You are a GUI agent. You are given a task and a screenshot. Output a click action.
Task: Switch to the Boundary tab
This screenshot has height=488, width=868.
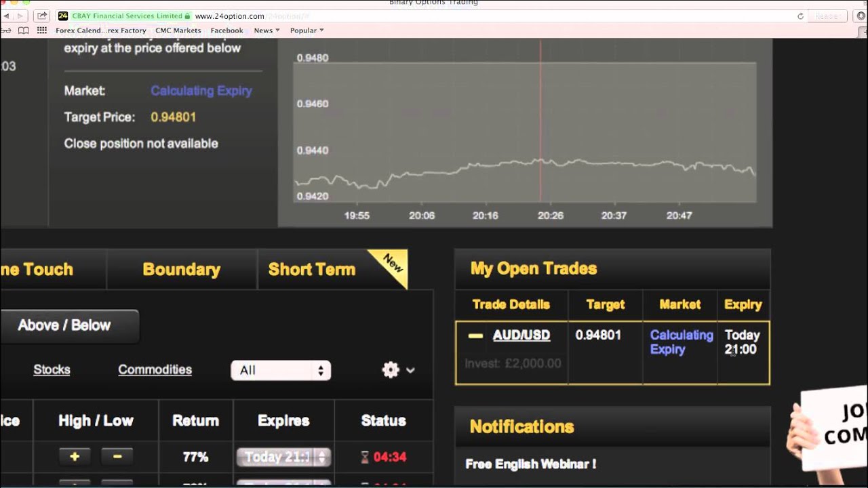click(x=182, y=269)
